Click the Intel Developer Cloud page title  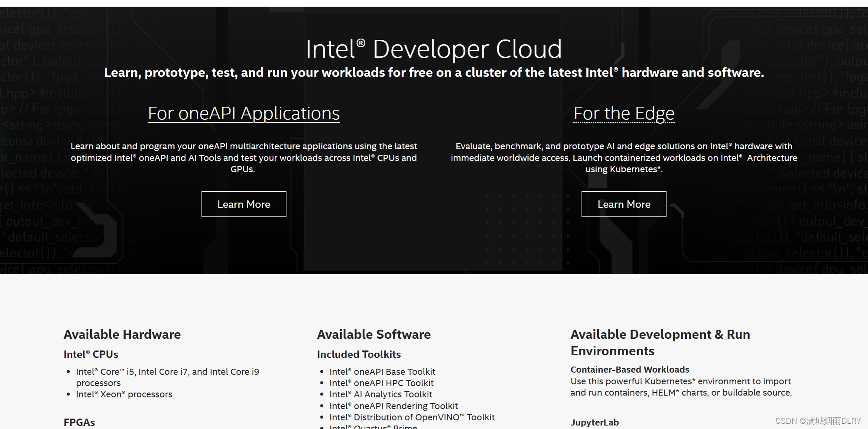(434, 49)
